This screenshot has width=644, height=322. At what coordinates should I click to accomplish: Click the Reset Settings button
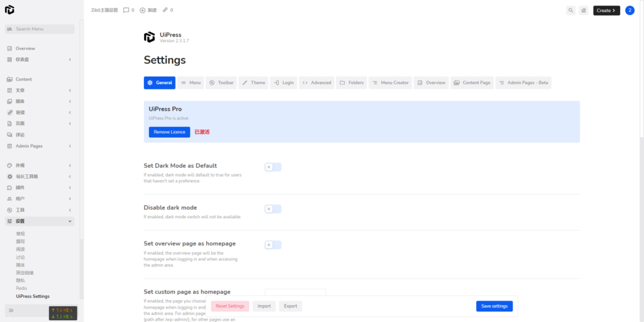tap(230, 306)
